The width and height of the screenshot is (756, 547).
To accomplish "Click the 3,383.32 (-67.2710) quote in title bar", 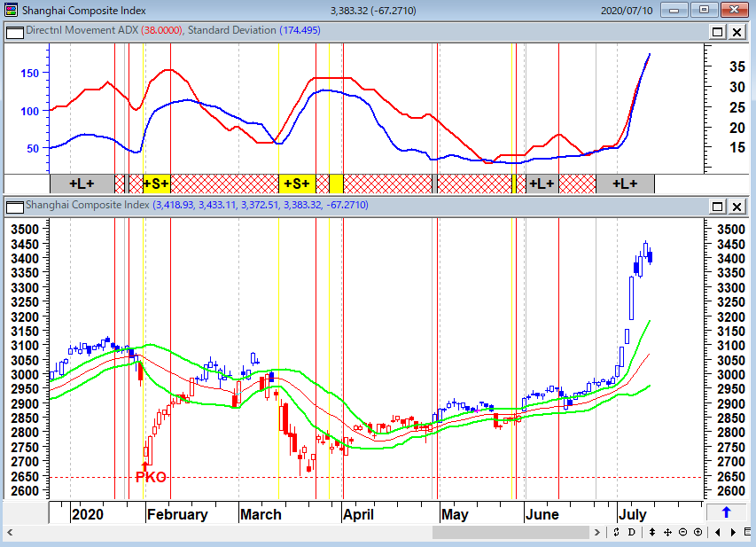I will click(373, 10).
